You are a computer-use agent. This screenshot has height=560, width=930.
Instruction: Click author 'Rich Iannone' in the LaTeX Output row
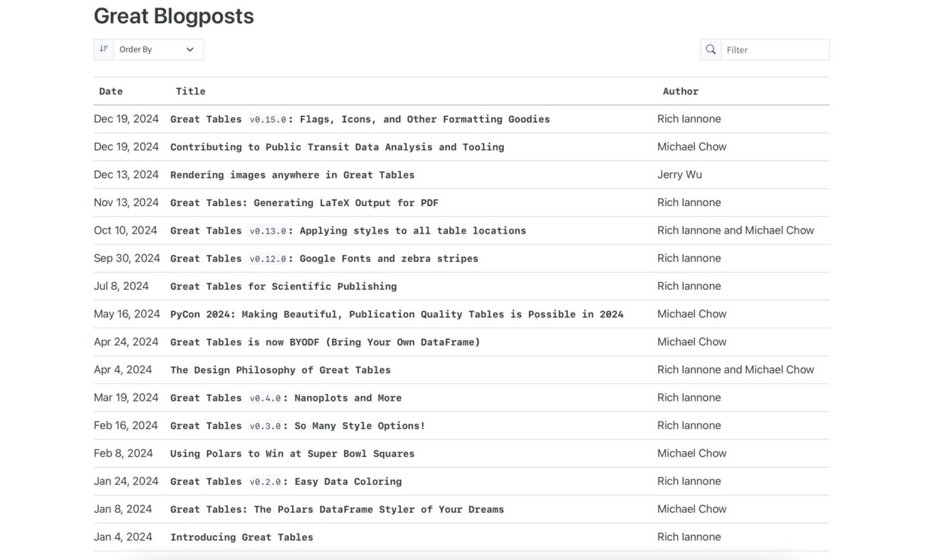pyautogui.click(x=689, y=202)
